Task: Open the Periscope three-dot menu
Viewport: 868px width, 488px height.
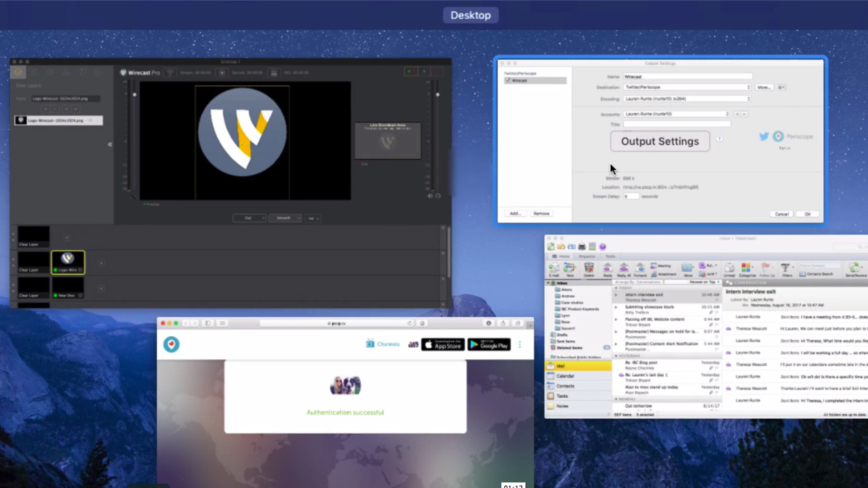Action: 520,344
